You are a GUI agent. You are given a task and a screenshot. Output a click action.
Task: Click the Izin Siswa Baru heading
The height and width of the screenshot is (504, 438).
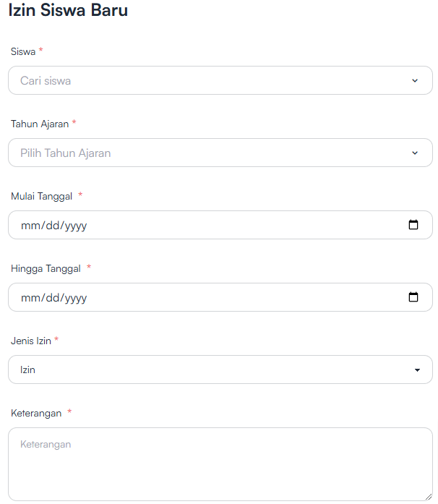pos(68,10)
